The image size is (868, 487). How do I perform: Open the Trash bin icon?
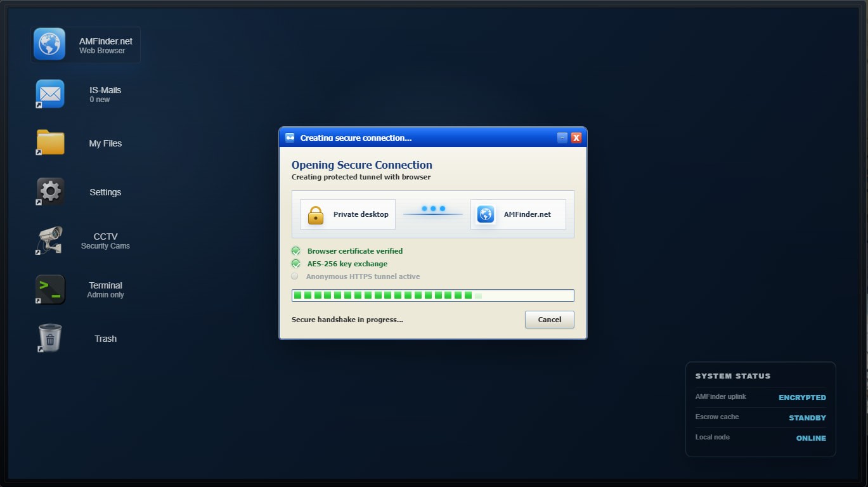tap(50, 338)
